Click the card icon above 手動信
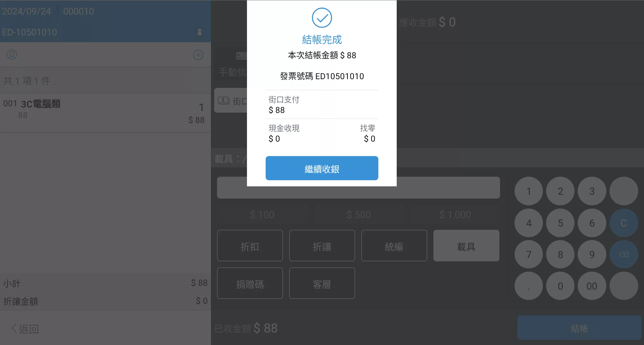This screenshot has height=345, width=644. click(x=241, y=56)
